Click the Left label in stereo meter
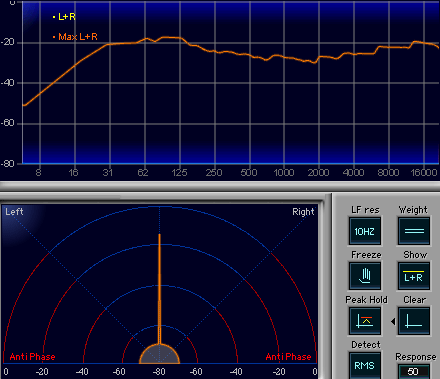The width and height of the screenshot is (440, 379). click(x=14, y=212)
